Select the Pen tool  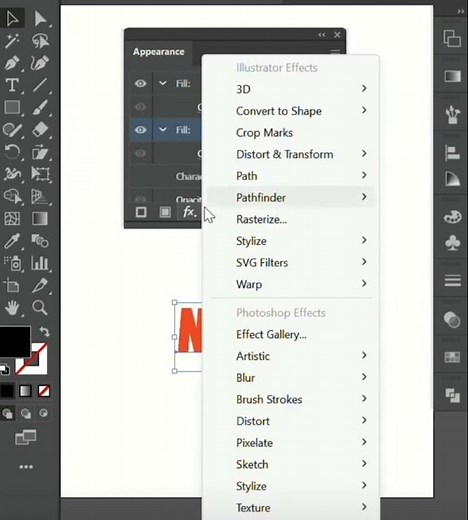[12, 63]
